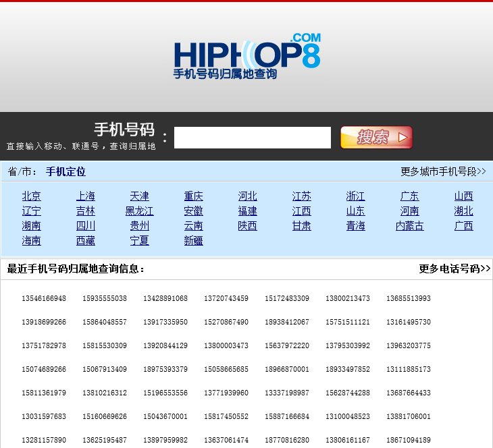
Task: Select the 广东 province link
Action: [x=410, y=196]
